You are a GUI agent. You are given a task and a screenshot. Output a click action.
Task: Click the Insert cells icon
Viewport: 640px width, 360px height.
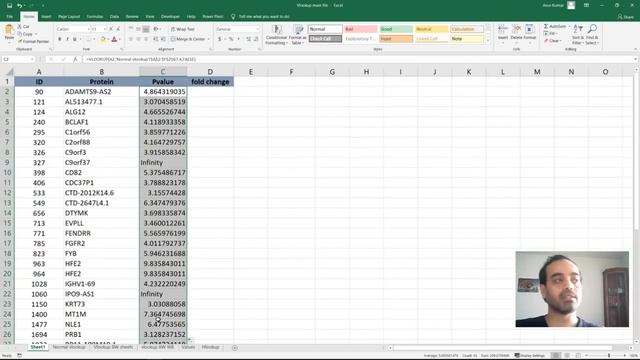[x=503, y=29]
